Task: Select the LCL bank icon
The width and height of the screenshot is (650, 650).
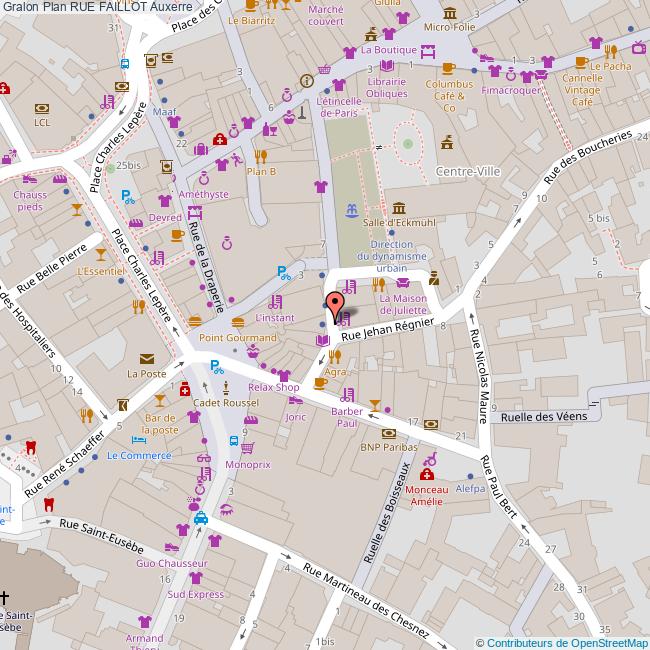Action: [x=41, y=108]
